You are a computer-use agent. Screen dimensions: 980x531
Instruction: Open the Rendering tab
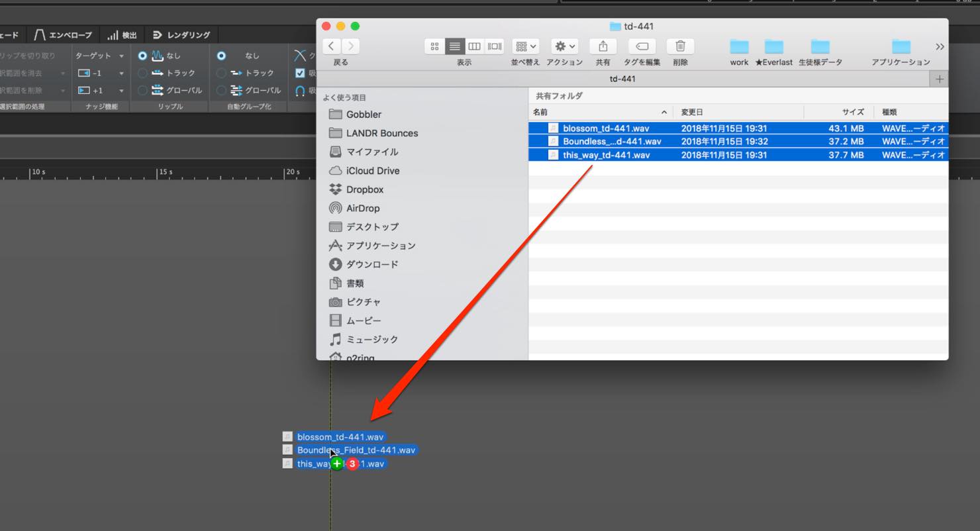181,35
